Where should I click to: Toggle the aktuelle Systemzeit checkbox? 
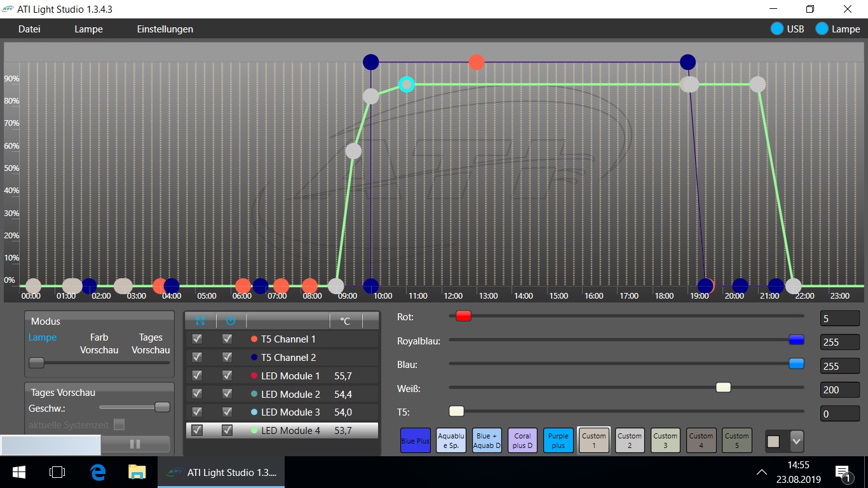tap(119, 424)
